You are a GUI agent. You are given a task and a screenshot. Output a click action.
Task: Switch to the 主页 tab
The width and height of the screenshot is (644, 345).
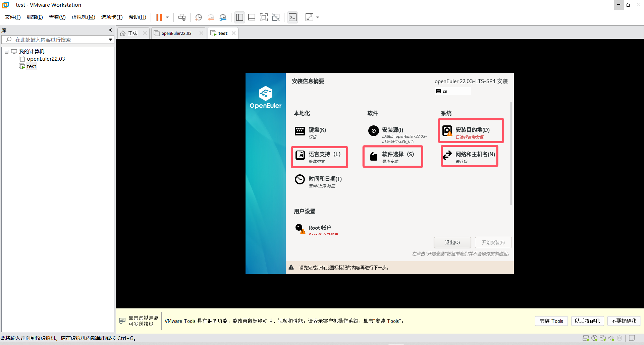coord(133,33)
